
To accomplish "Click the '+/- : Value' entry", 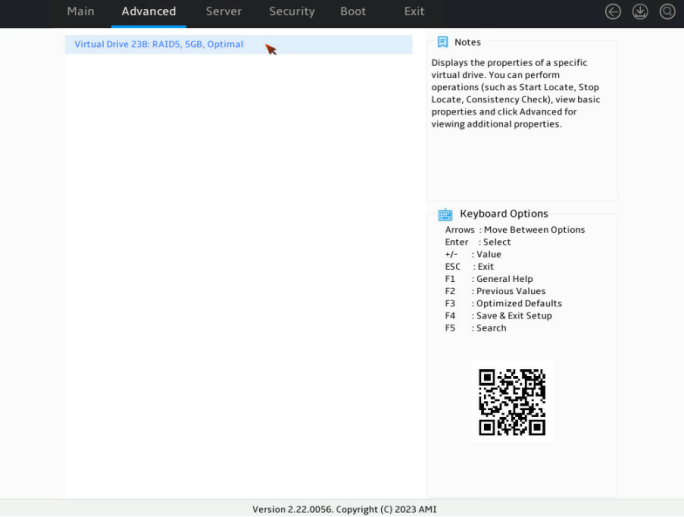I will click(473, 254).
